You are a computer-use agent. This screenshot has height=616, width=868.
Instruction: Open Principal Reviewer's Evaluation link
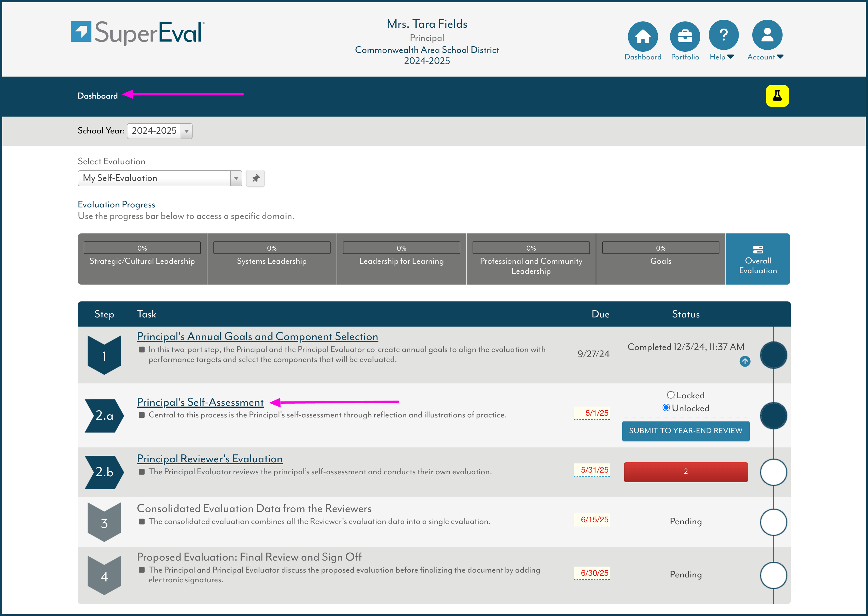210,459
